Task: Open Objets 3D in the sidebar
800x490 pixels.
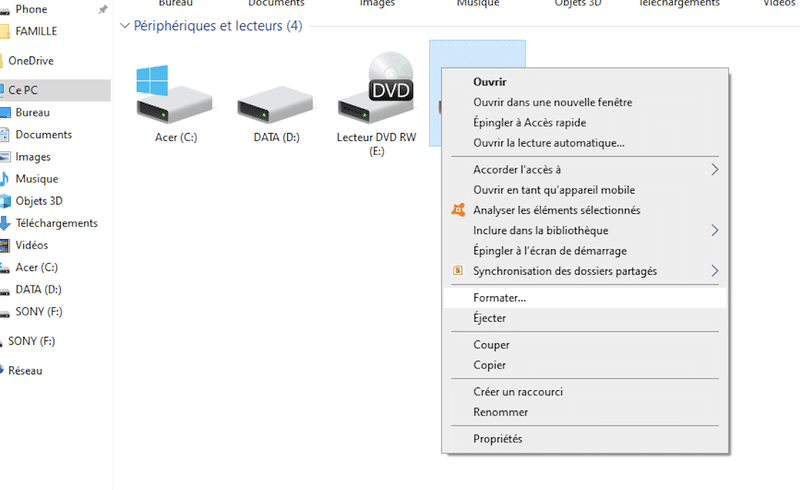Action: pyautogui.click(x=39, y=201)
